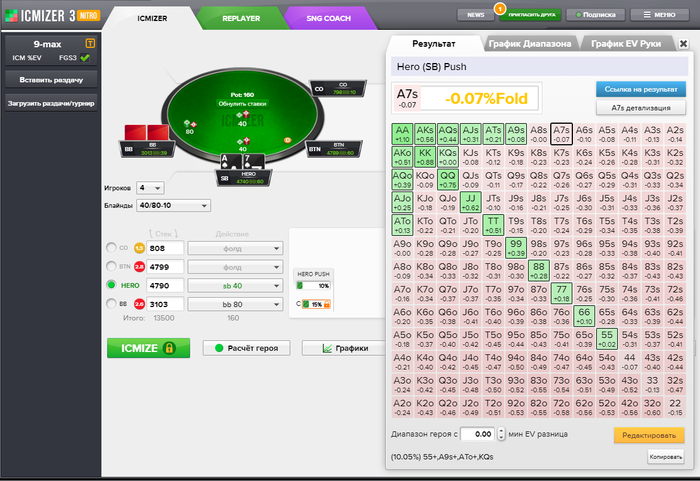This screenshot has width=700, height=481.
Task: Click the pink 72o cell in grid
Action: (x=561, y=407)
